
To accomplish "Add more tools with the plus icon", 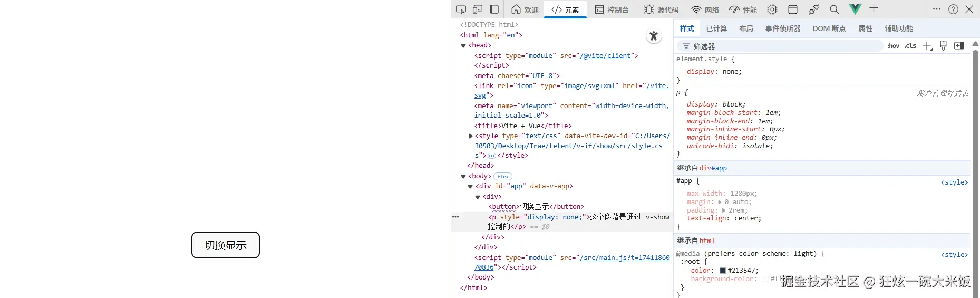I will point(874,8).
